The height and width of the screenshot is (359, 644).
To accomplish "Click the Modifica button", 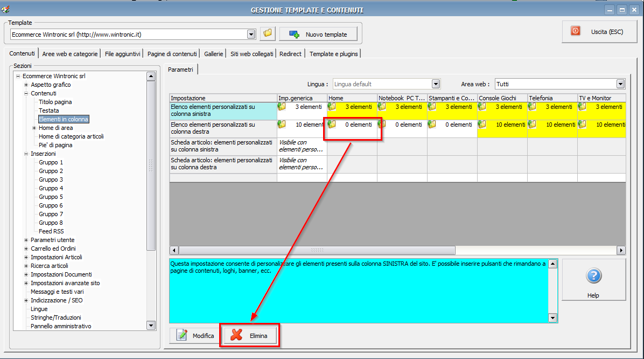I will (195, 336).
